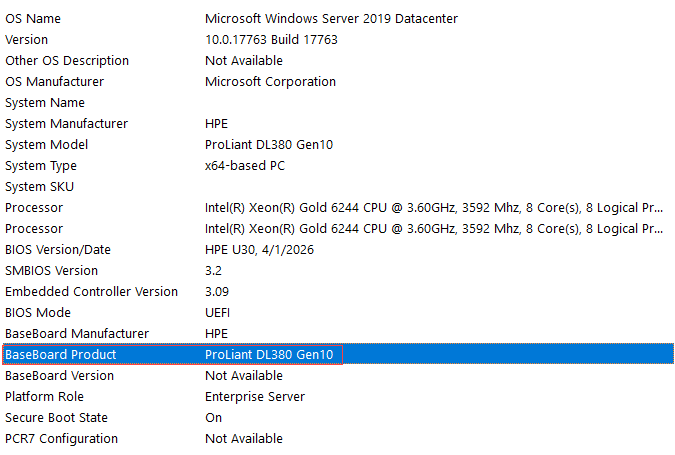
Task: Click 'Microsoft Windows Server 2019 Datacenter' value
Action: point(331,19)
